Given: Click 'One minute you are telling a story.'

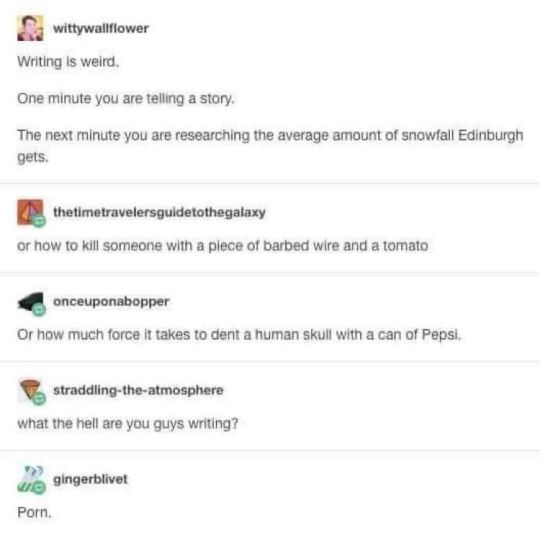Looking at the screenshot, I should pyautogui.click(x=126, y=99).
